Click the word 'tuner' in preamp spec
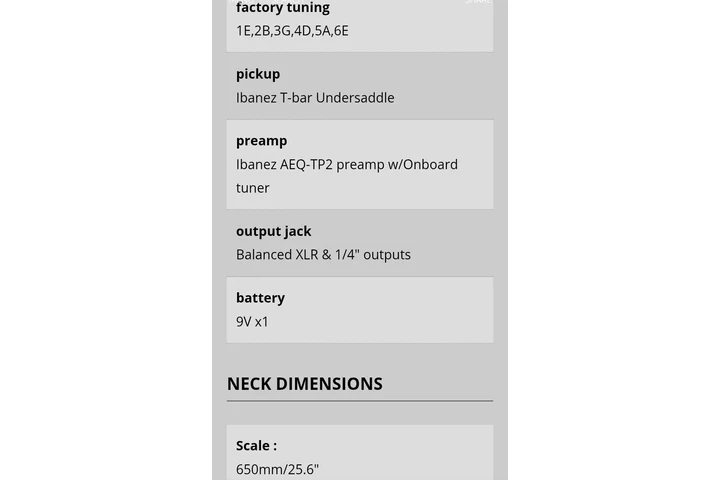This screenshot has width=720, height=480. (x=253, y=188)
